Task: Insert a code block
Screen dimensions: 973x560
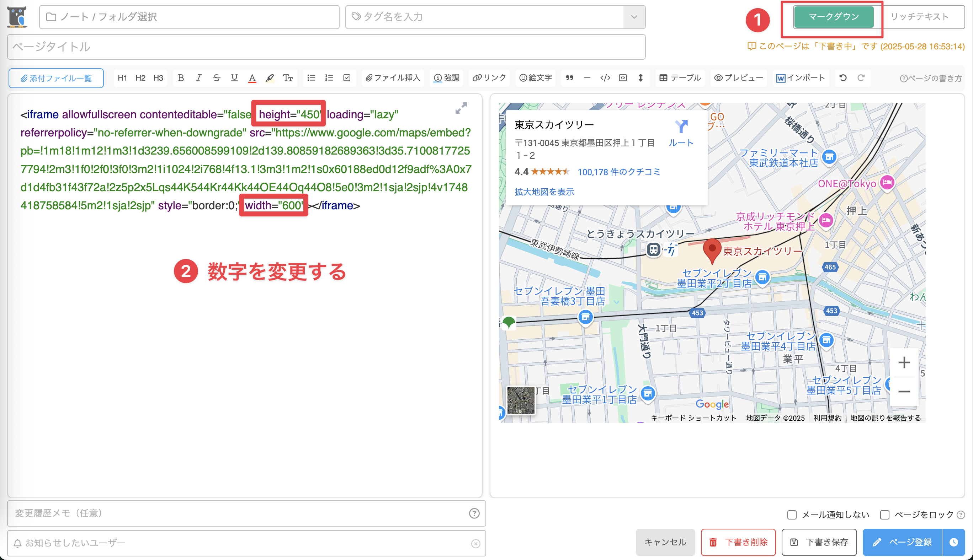Action: (623, 78)
